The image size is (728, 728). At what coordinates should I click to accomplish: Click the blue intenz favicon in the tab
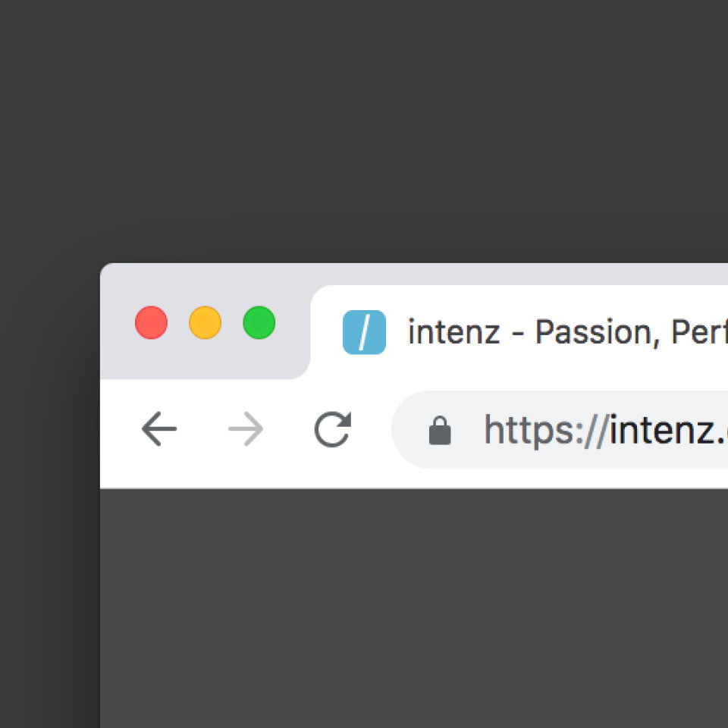[364, 332]
